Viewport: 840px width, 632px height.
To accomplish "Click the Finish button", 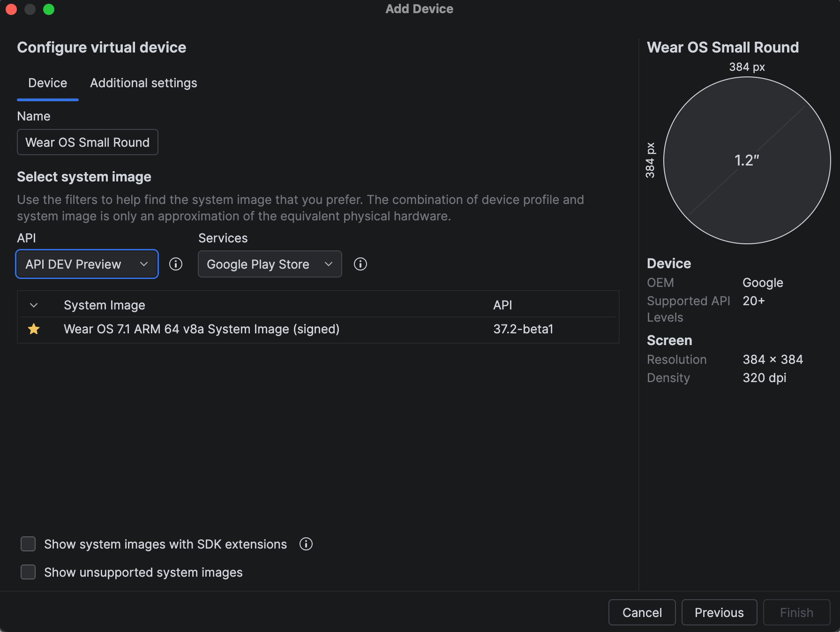I will coord(796,612).
